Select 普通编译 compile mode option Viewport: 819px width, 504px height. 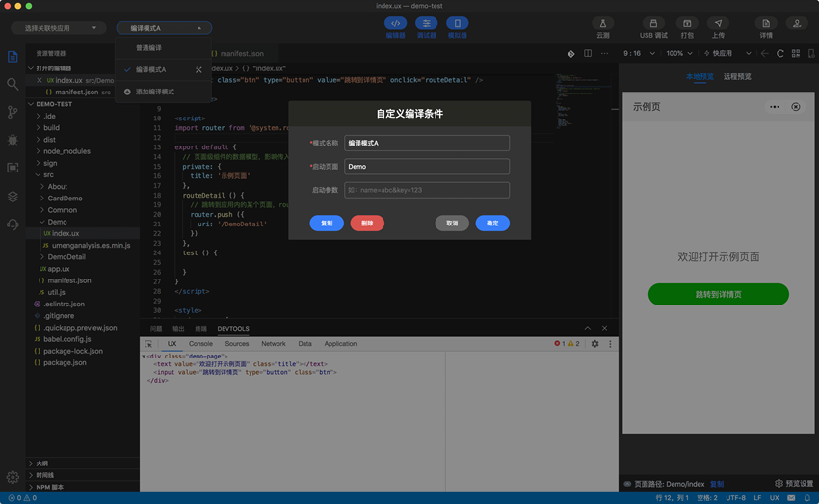coord(148,48)
